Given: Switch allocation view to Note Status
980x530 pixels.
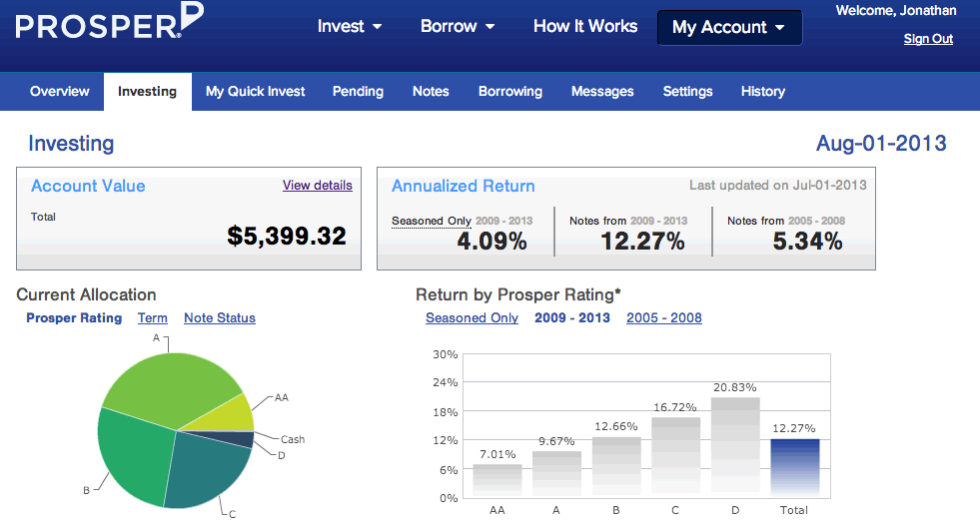Looking at the screenshot, I should [220, 317].
